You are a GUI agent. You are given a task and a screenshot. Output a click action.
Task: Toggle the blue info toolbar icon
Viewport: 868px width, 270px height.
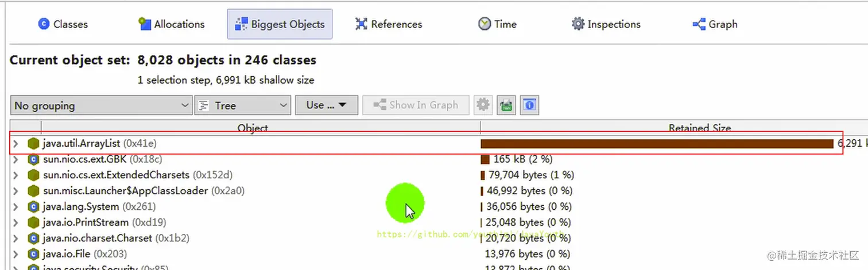click(529, 105)
